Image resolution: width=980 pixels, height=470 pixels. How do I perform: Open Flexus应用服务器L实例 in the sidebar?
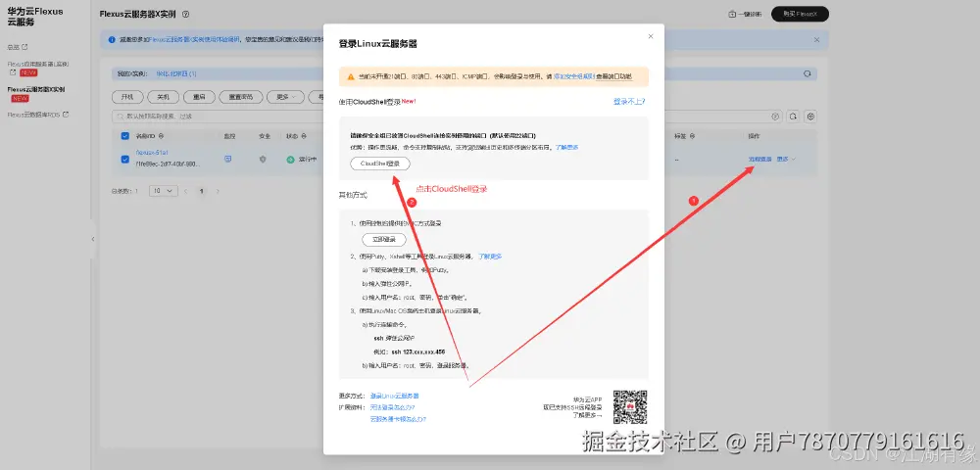point(37,64)
